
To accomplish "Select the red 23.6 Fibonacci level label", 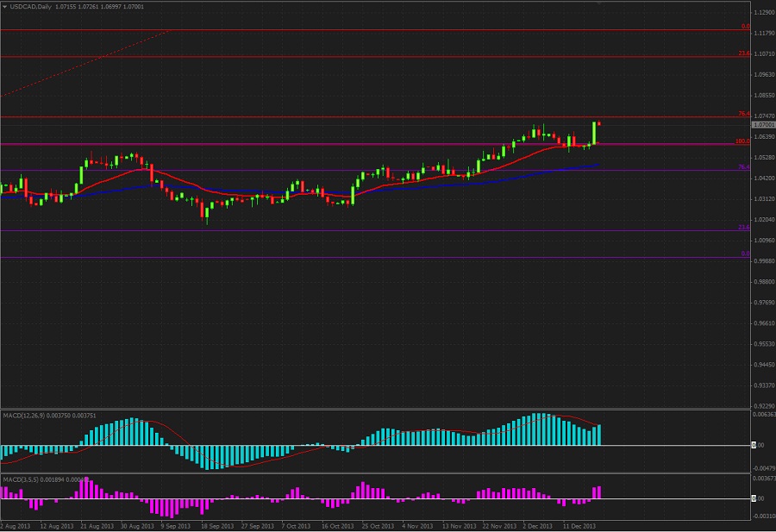I will coord(742,53).
